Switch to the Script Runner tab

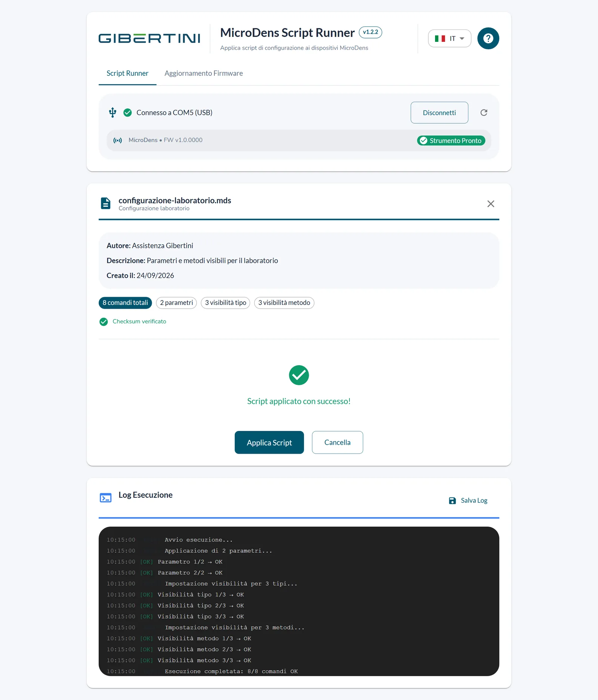tap(127, 73)
